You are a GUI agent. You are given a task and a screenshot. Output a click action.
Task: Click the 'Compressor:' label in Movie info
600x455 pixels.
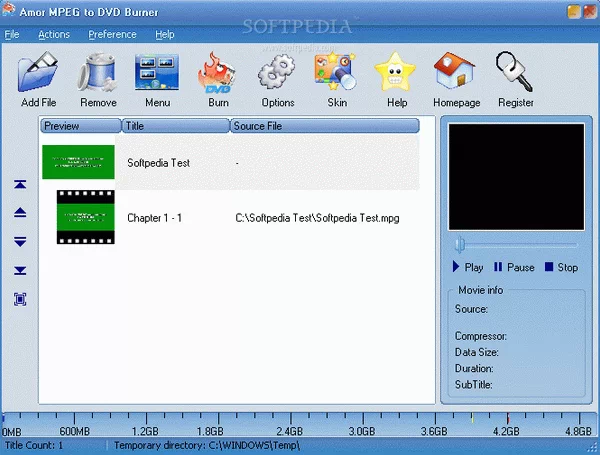click(x=481, y=336)
